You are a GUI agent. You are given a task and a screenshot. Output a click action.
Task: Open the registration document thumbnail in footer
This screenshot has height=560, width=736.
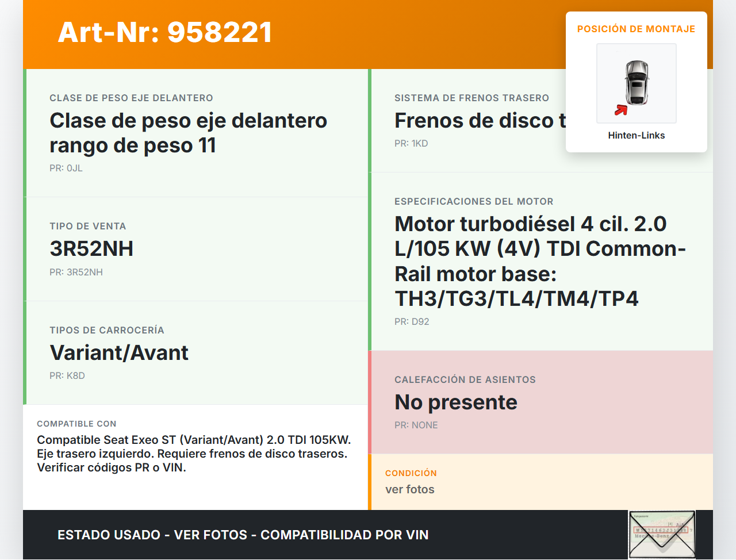[662, 535]
